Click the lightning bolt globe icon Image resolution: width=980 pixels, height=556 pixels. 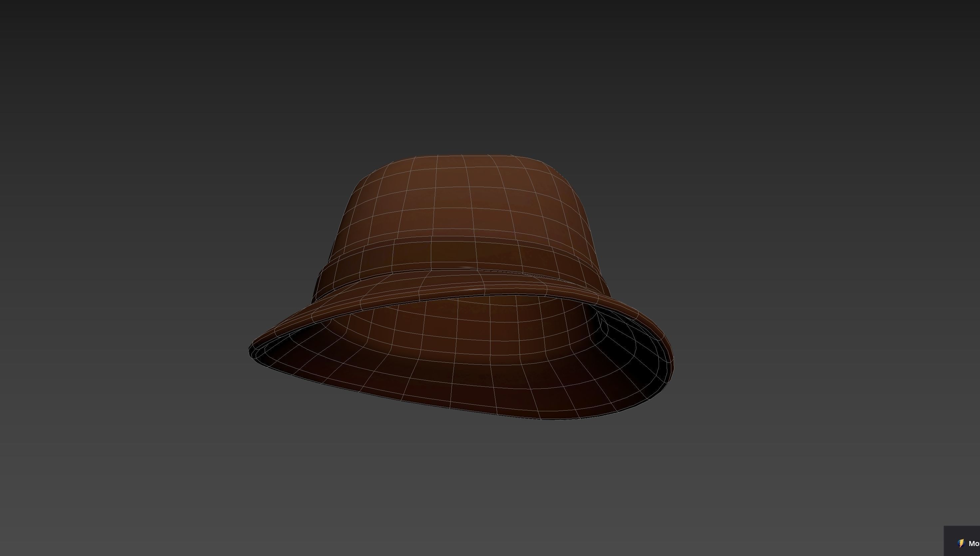[961, 543]
